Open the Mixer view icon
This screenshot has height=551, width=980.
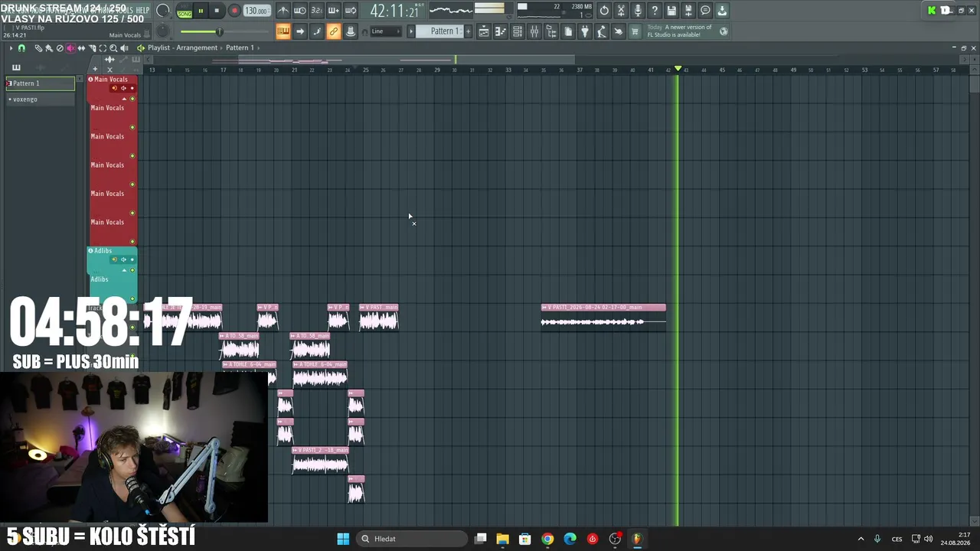(x=534, y=31)
